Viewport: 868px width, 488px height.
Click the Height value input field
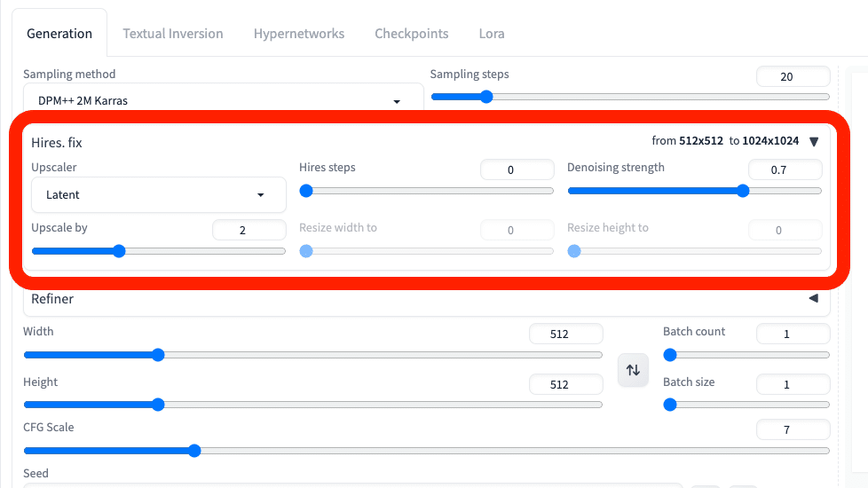(x=565, y=385)
